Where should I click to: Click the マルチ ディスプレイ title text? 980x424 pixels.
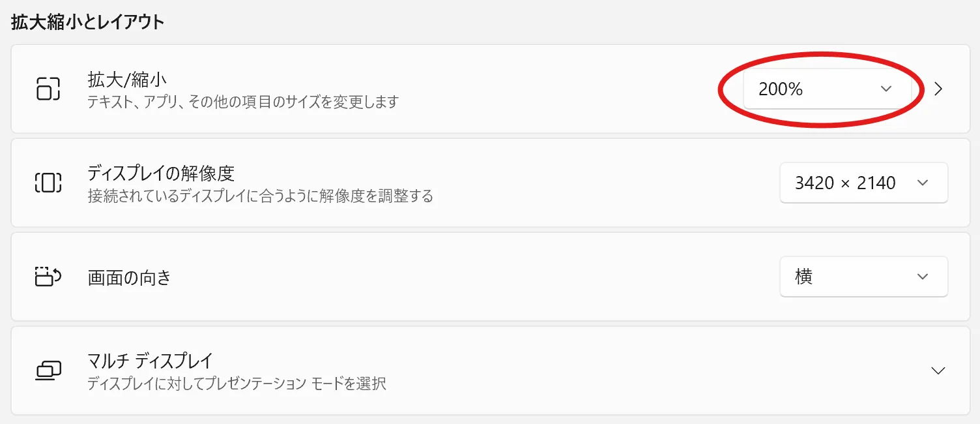pos(151,360)
